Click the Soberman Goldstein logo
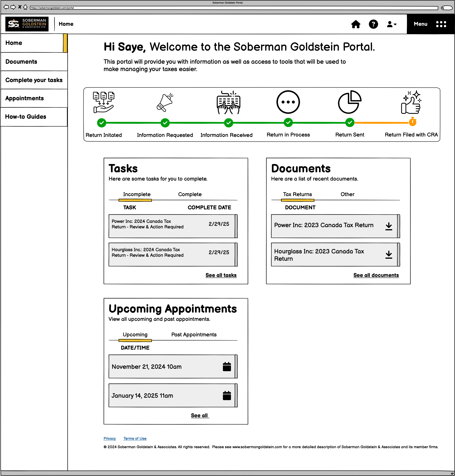The width and height of the screenshot is (455, 476). point(27,24)
